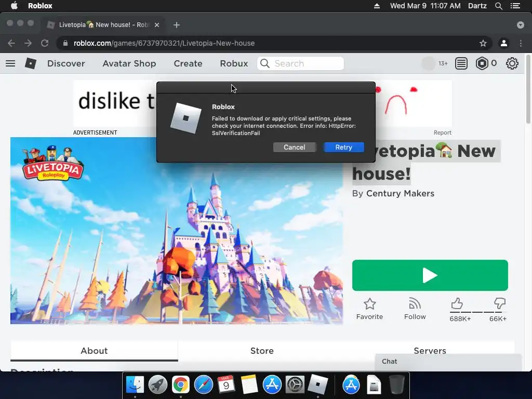Viewport: 532px width, 399px height.
Task: Switch to the About tab
Action: click(x=94, y=351)
